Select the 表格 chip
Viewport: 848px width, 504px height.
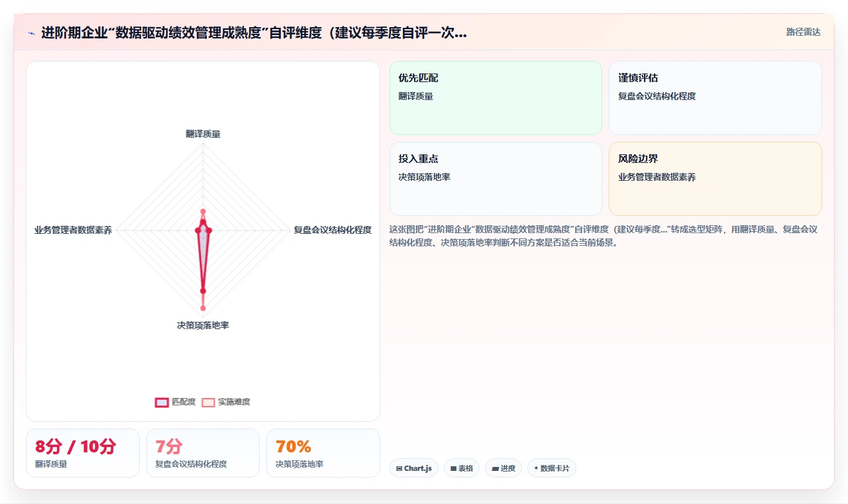point(462,468)
